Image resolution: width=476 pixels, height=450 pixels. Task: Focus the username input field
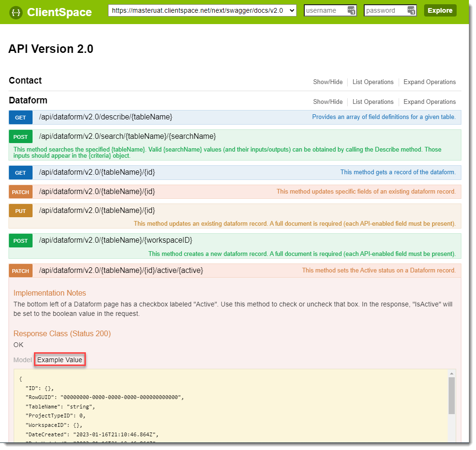[330, 10]
